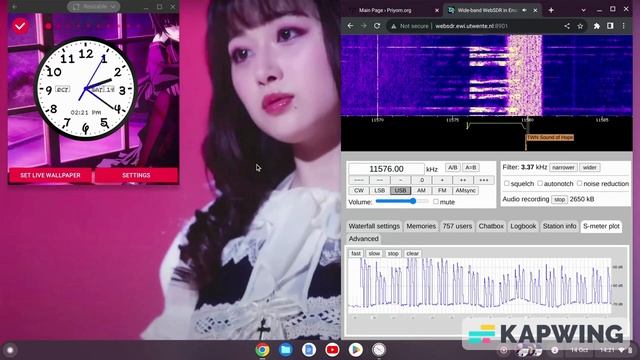This screenshot has height=360, width=640.
Task: Open Chrome three-dot menu
Action: click(x=624, y=26)
